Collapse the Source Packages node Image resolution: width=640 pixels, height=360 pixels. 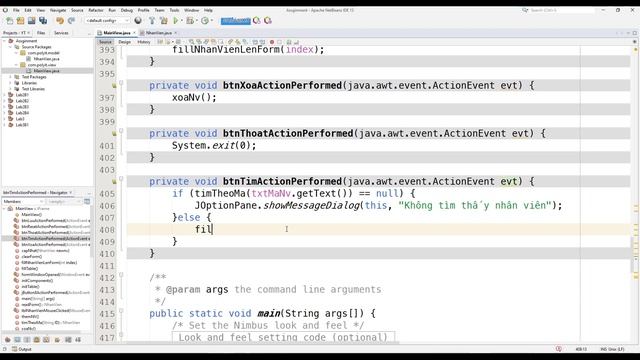[x=10, y=47]
